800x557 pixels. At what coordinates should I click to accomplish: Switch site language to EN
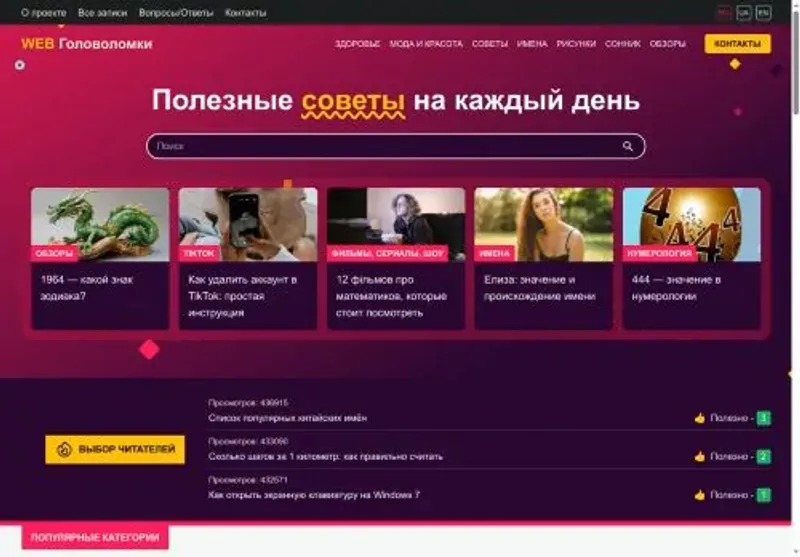763,13
